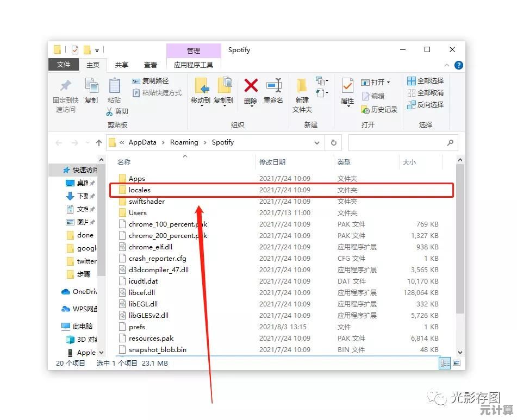Select the Home (主页) tab
517x420 pixels.
[x=93, y=65]
